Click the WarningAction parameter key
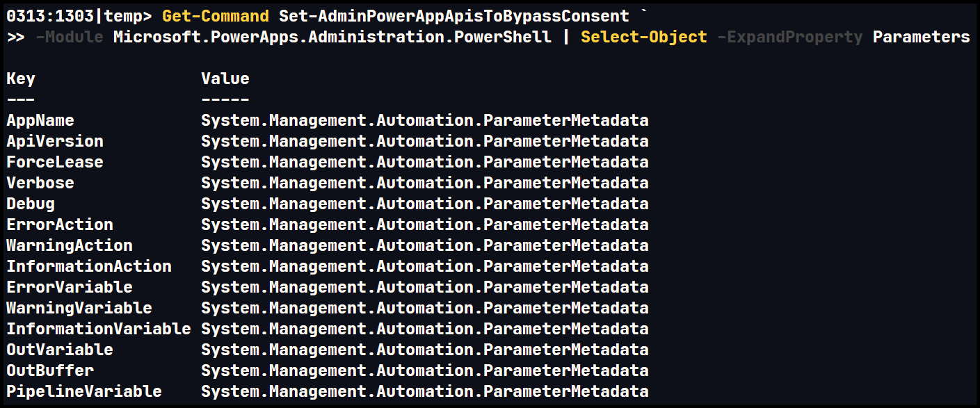Image resolution: width=980 pixels, height=408 pixels. [70, 245]
